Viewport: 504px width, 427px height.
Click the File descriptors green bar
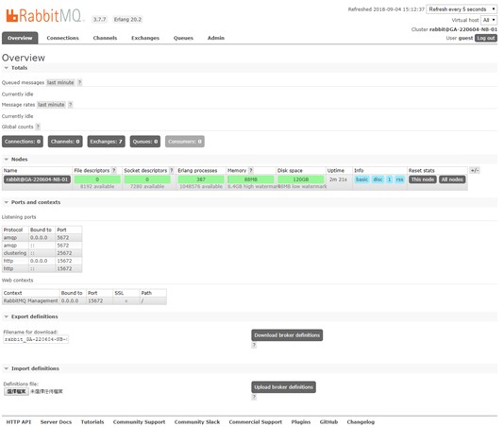97,179
